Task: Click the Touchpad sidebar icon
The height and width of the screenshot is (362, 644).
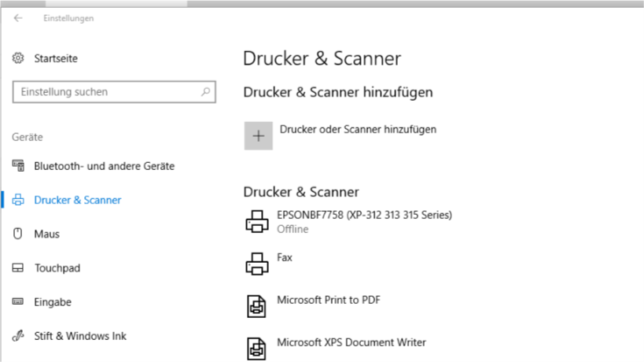Action: click(x=17, y=268)
